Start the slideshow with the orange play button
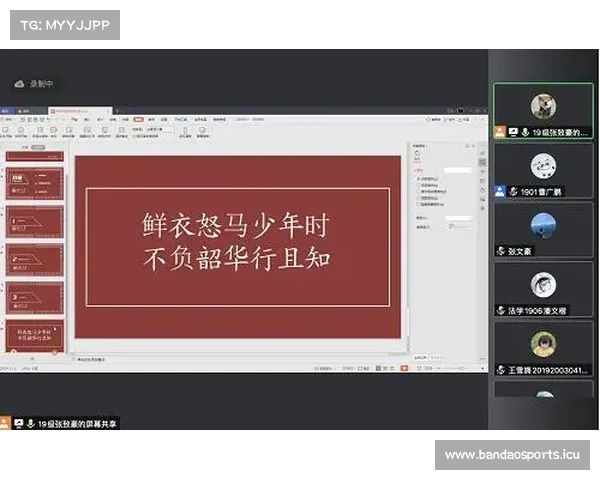This screenshot has height=480, width=600. pyautogui.click(x=404, y=368)
